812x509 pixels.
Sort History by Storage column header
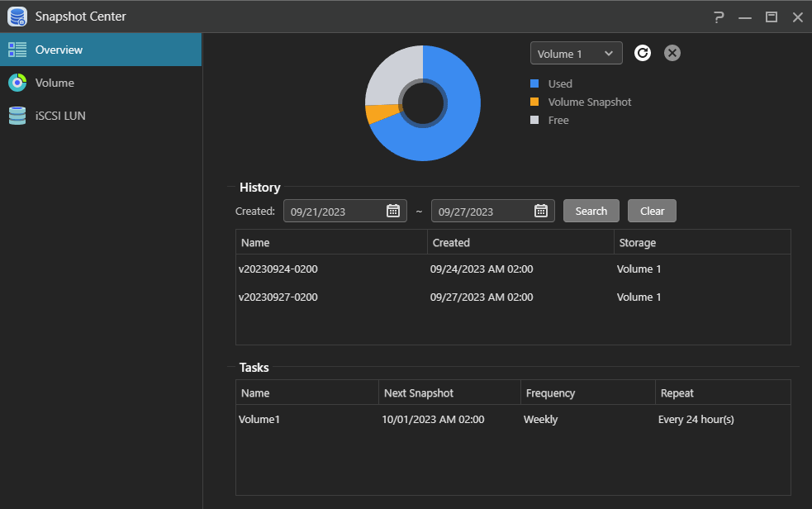[702, 242]
